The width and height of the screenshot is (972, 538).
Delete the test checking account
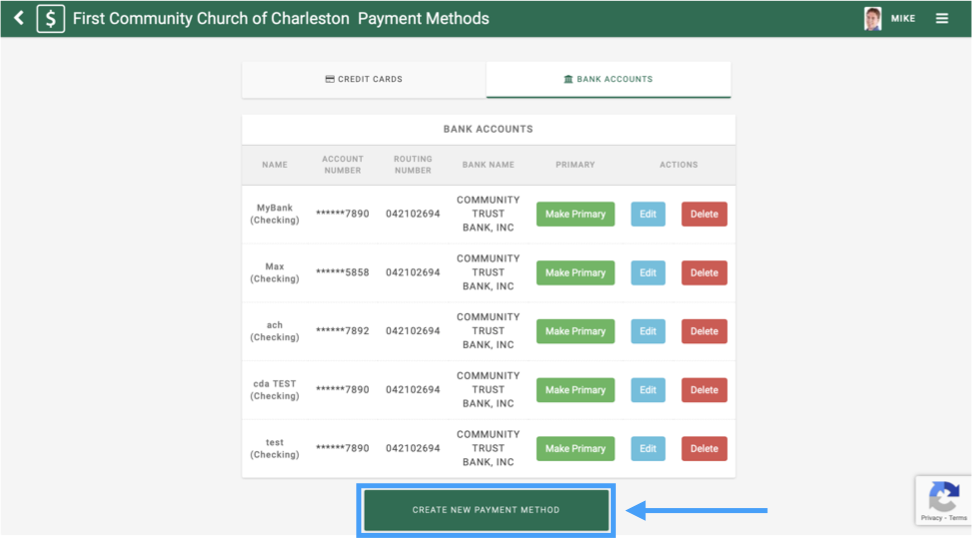tap(704, 449)
